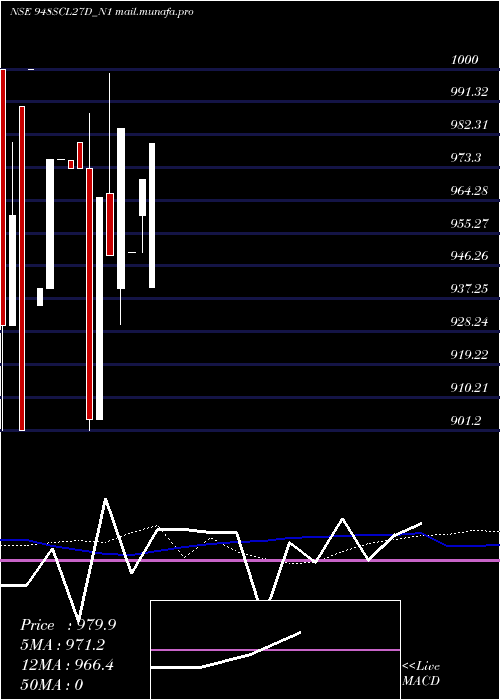500x700 pixels.
Task: Click the 919.22 price axis label
Action: [x=469, y=355]
